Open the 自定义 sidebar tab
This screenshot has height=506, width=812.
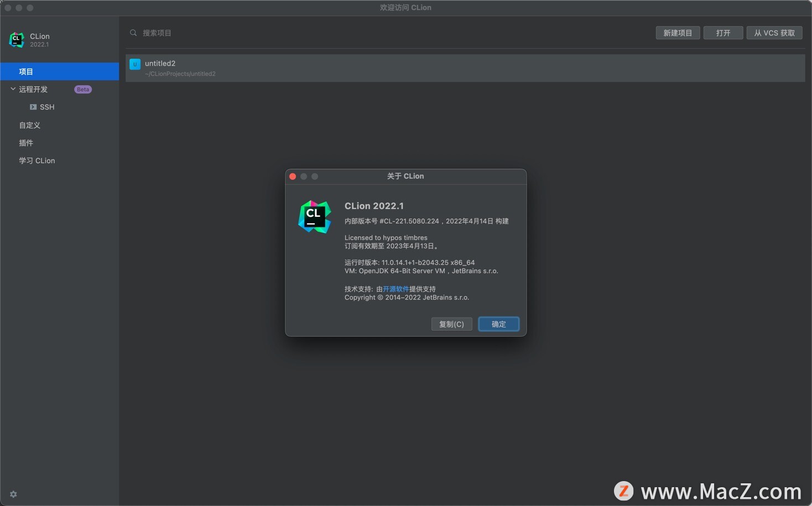click(x=30, y=126)
